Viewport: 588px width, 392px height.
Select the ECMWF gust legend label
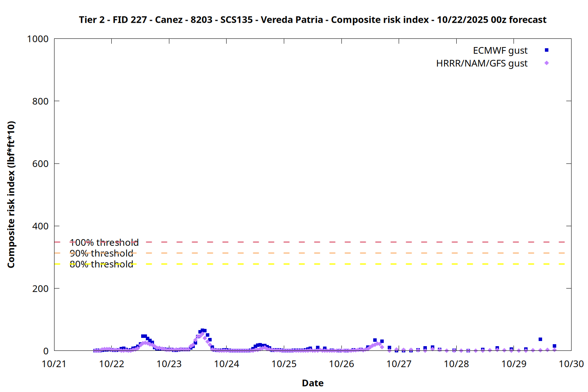500,51
